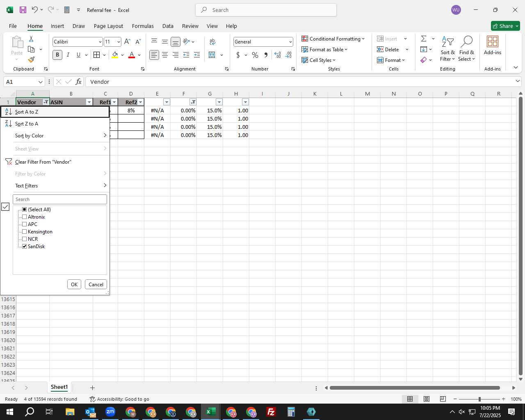Uncheck the SanDisk checkbox
The width and height of the screenshot is (525, 420).
pyautogui.click(x=25, y=247)
